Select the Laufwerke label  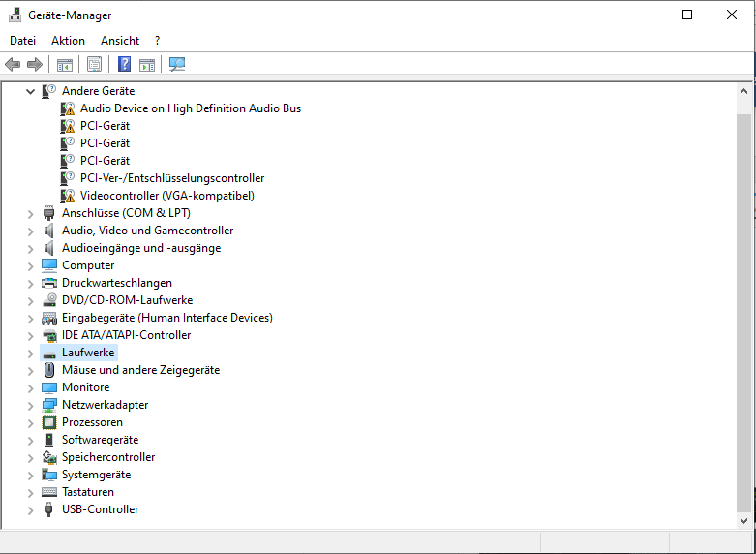coord(88,353)
